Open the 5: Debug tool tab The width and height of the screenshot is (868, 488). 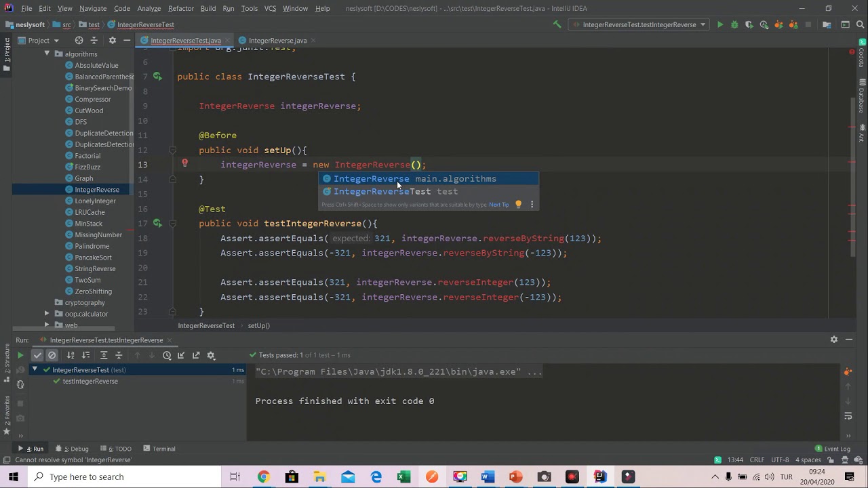(x=72, y=449)
